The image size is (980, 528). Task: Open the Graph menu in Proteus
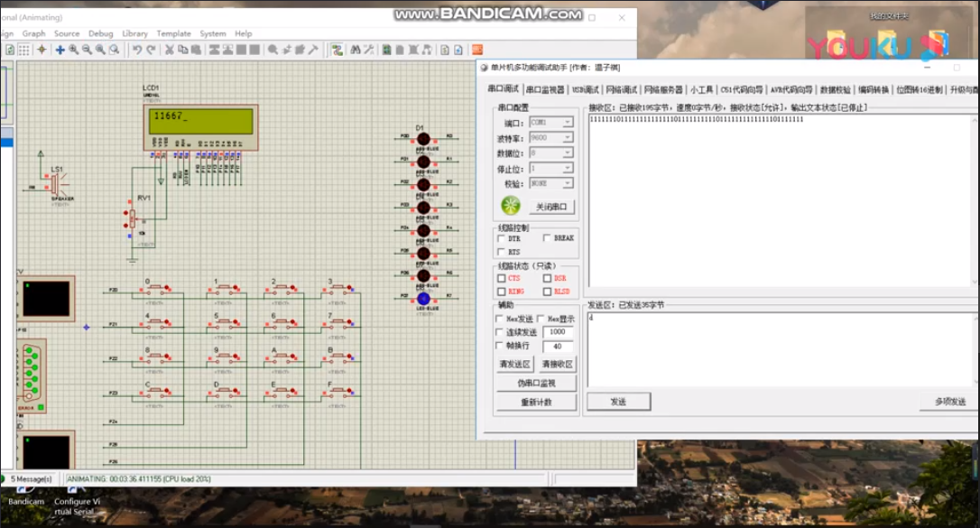(x=33, y=33)
